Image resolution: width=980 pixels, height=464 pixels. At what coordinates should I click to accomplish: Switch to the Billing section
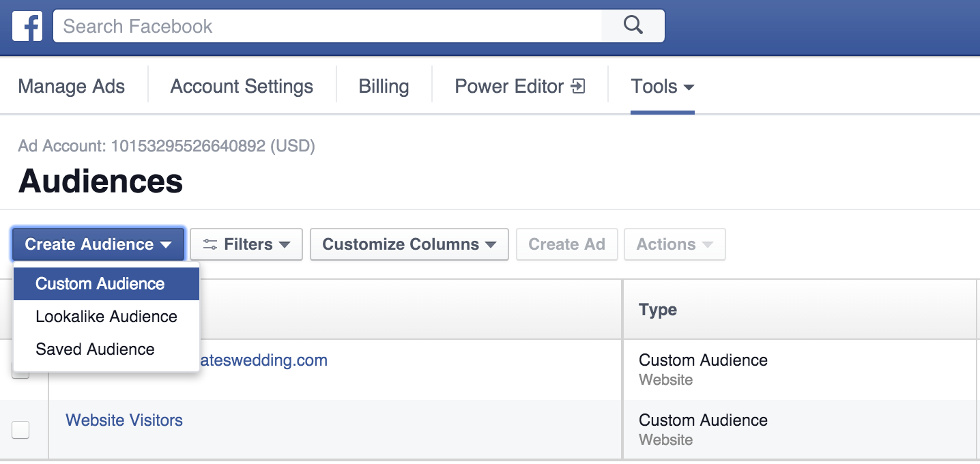[x=383, y=86]
